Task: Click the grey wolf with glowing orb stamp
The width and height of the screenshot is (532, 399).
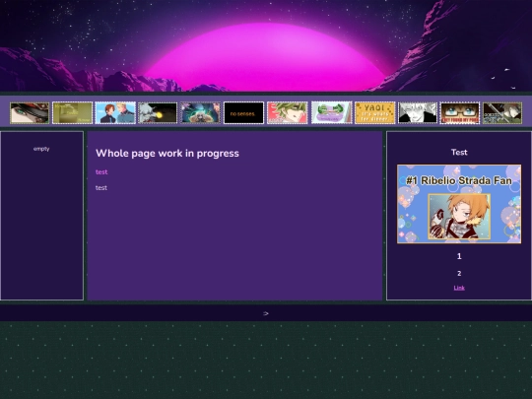Action: coord(158,113)
